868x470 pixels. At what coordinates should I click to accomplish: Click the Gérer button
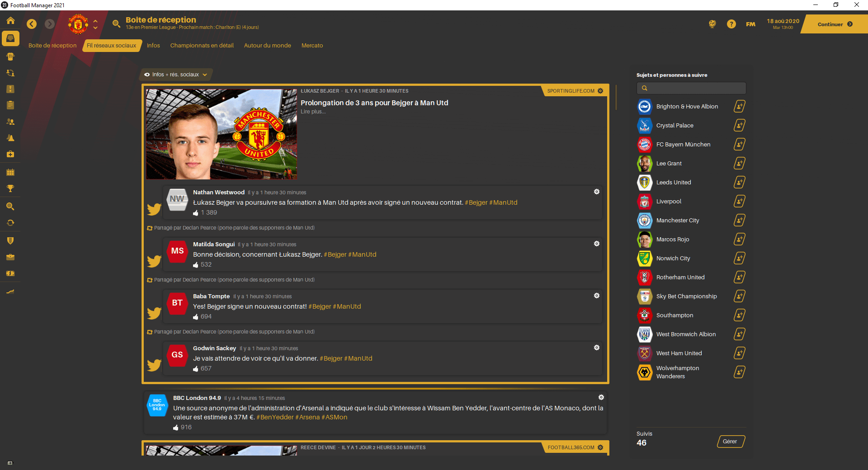(x=731, y=442)
